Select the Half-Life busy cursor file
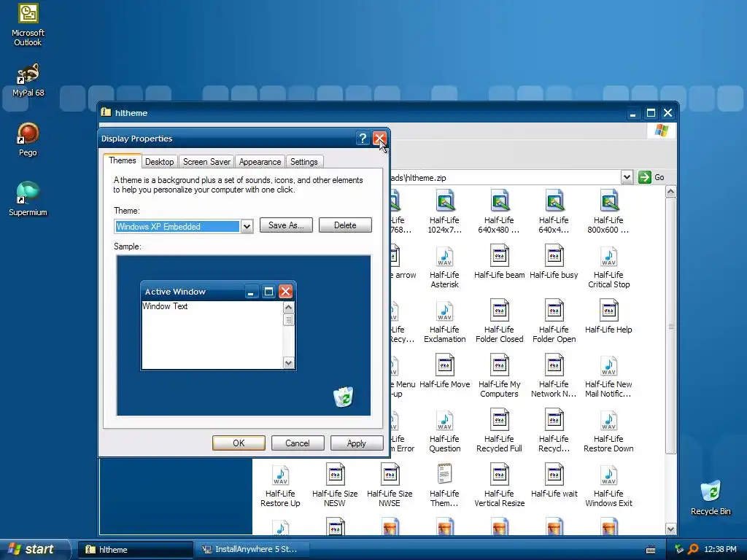Image resolution: width=747 pixels, height=560 pixels. pyautogui.click(x=554, y=262)
